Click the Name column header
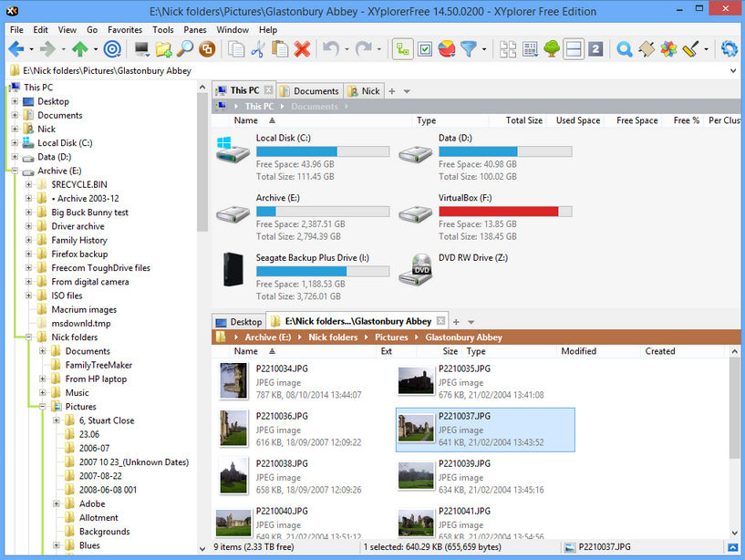Viewport: 745px width, 560px height. click(x=246, y=351)
